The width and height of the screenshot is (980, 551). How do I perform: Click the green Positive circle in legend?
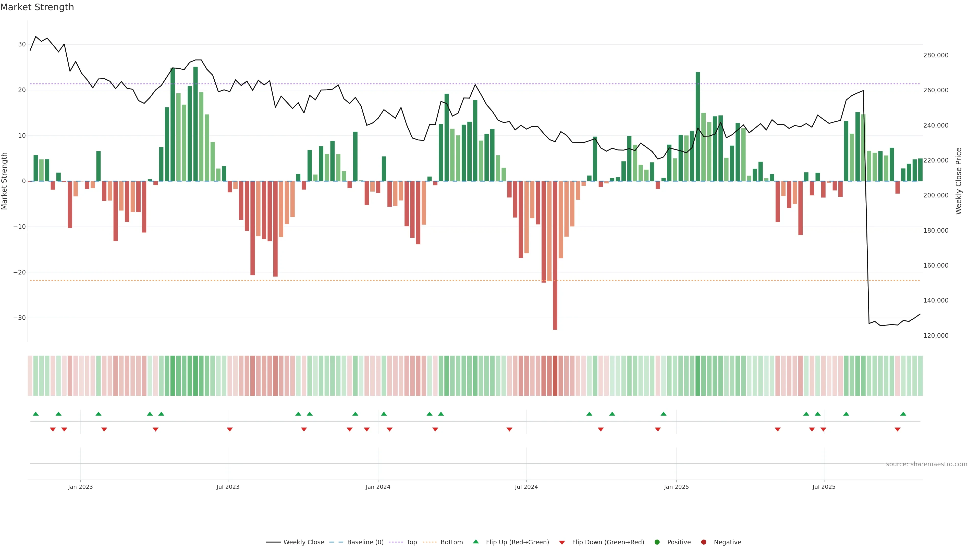(x=657, y=542)
